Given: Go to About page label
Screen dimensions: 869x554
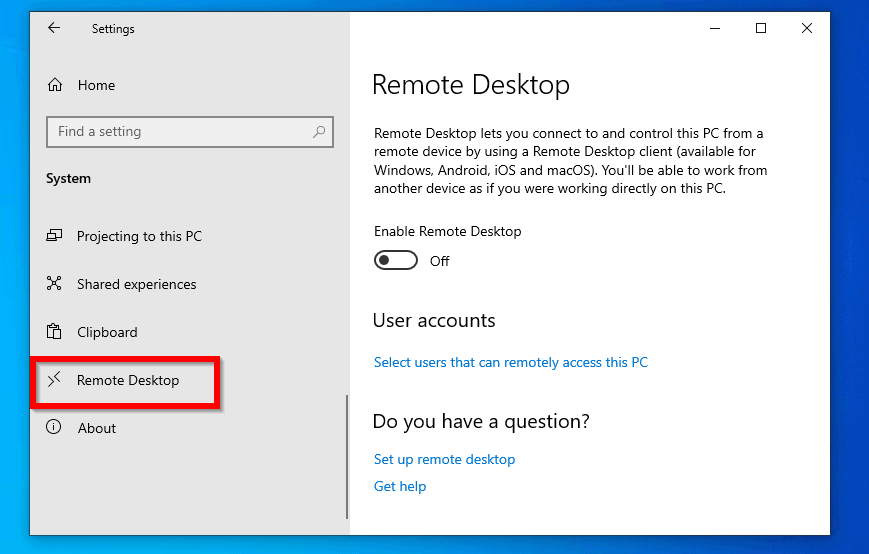Looking at the screenshot, I should (x=97, y=428).
